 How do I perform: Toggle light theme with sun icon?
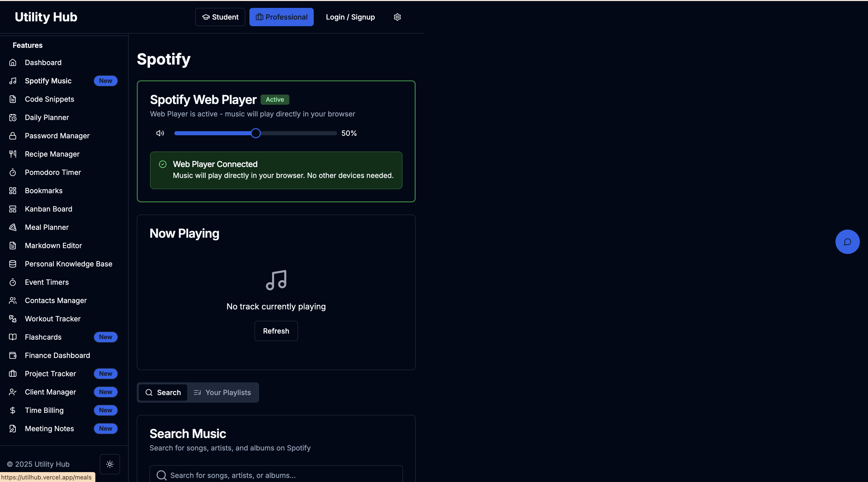110,464
